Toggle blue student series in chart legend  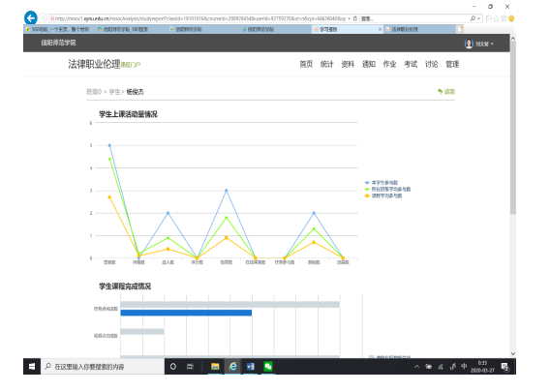pyautogui.click(x=382, y=183)
